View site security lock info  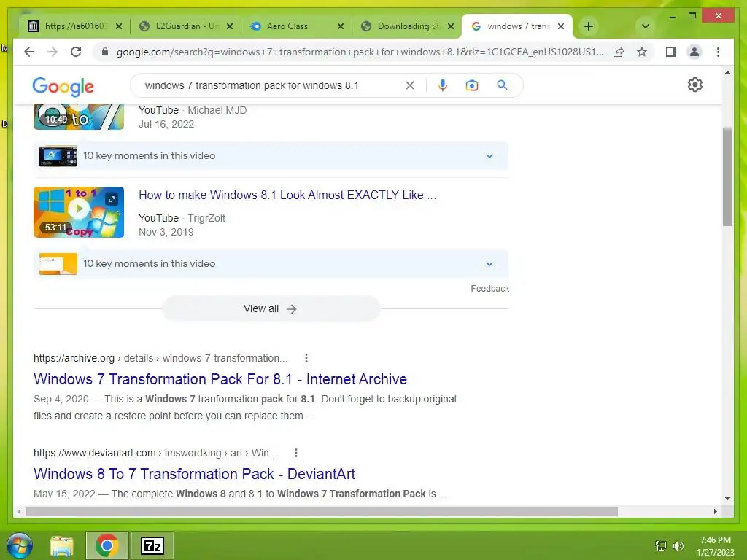[x=105, y=52]
